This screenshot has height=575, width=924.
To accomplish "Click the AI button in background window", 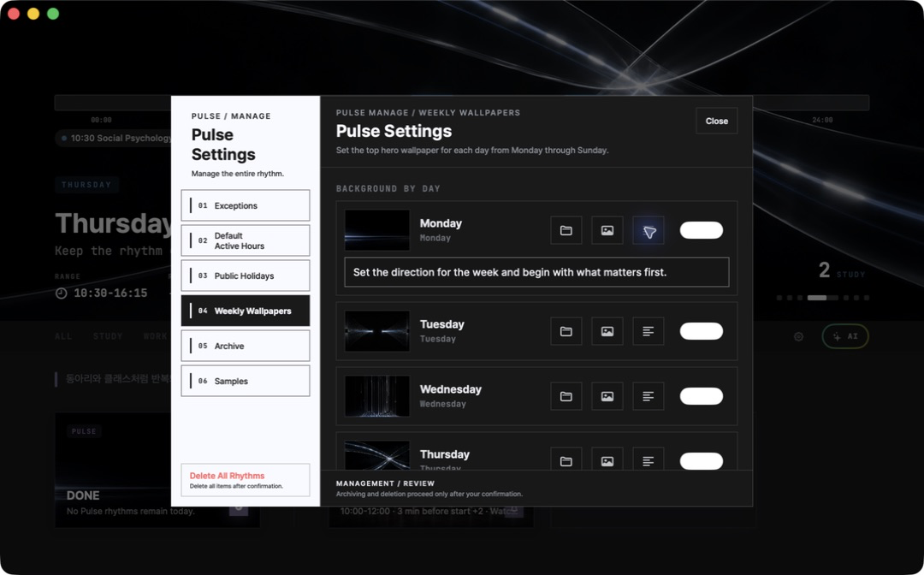I will [x=845, y=336].
